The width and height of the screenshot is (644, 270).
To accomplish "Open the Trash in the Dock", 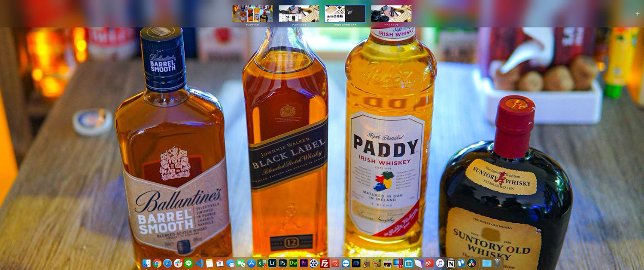I will (497, 263).
